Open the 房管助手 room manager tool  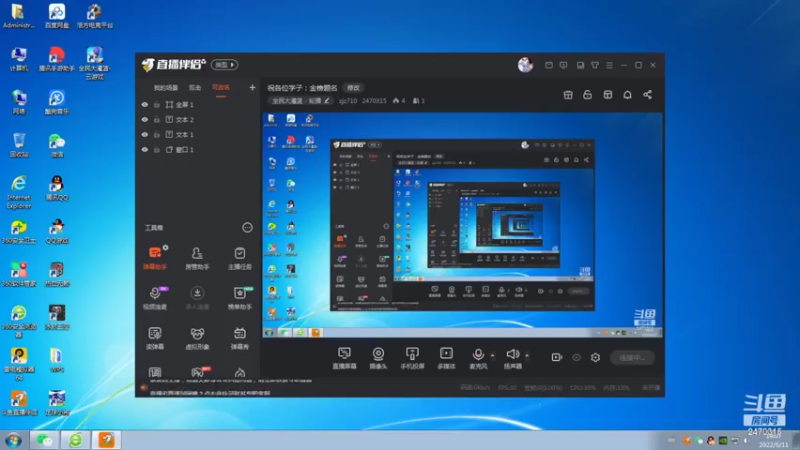pyautogui.click(x=197, y=258)
